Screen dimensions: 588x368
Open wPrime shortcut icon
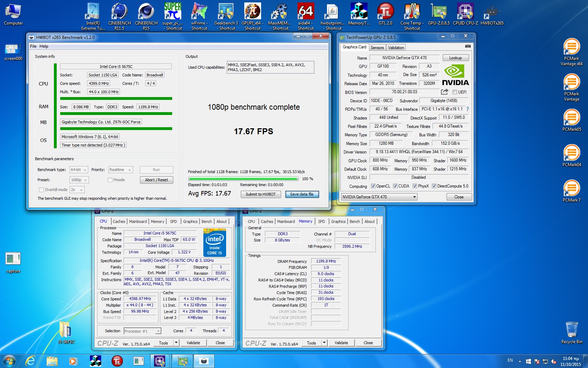click(x=199, y=16)
